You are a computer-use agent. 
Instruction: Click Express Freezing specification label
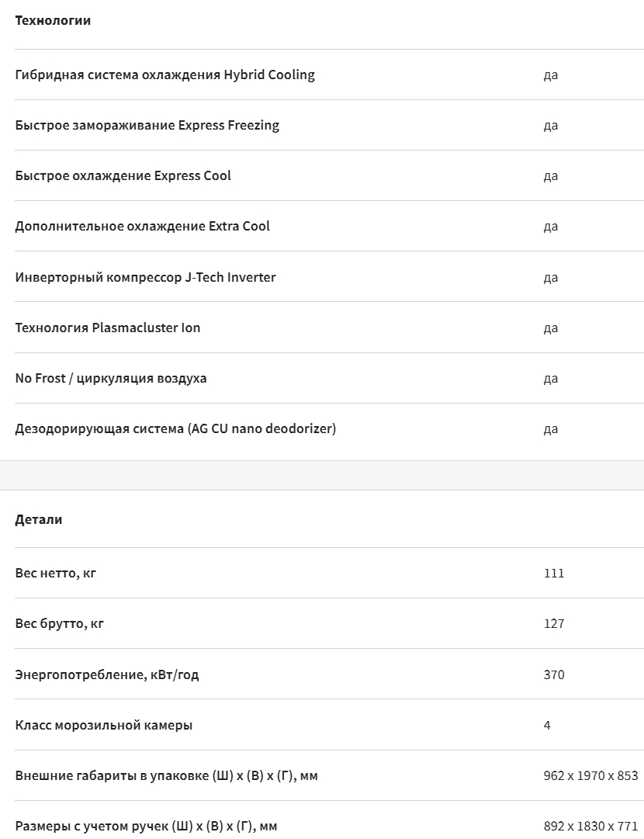tap(147, 125)
